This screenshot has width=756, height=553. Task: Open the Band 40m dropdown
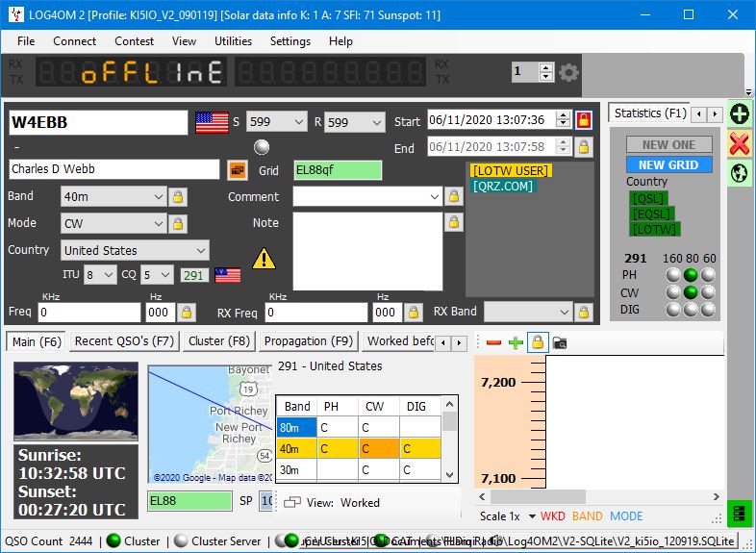pyautogui.click(x=159, y=197)
